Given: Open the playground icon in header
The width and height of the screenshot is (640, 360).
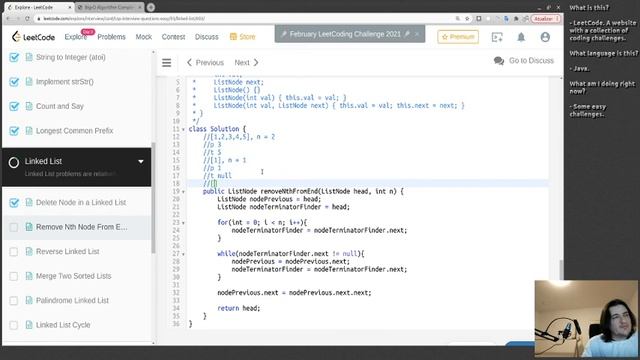Looking at the screenshot, I should tap(497, 37).
